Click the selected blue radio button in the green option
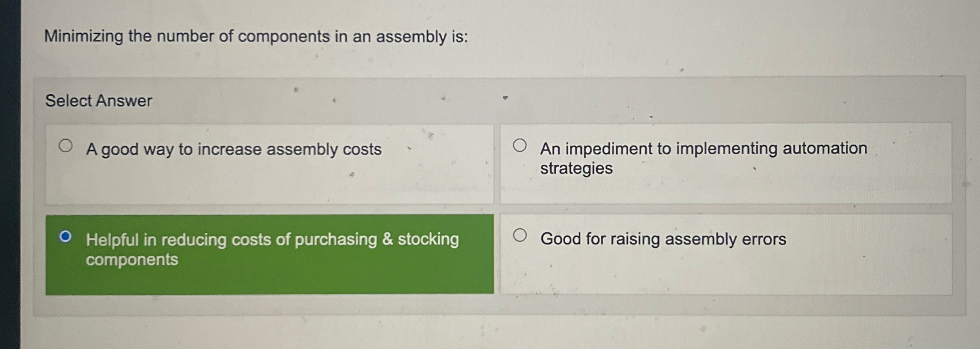Image resolution: width=980 pixels, height=349 pixels. tap(65, 237)
